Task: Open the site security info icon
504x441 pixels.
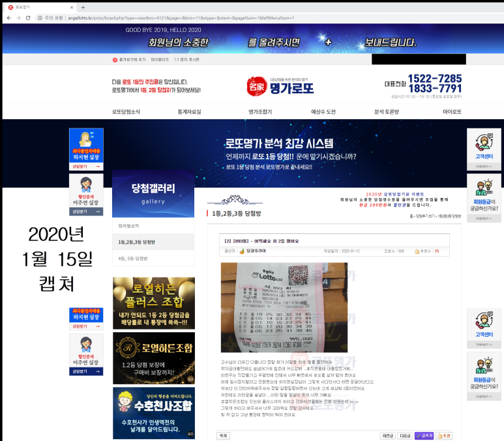Action: point(40,18)
